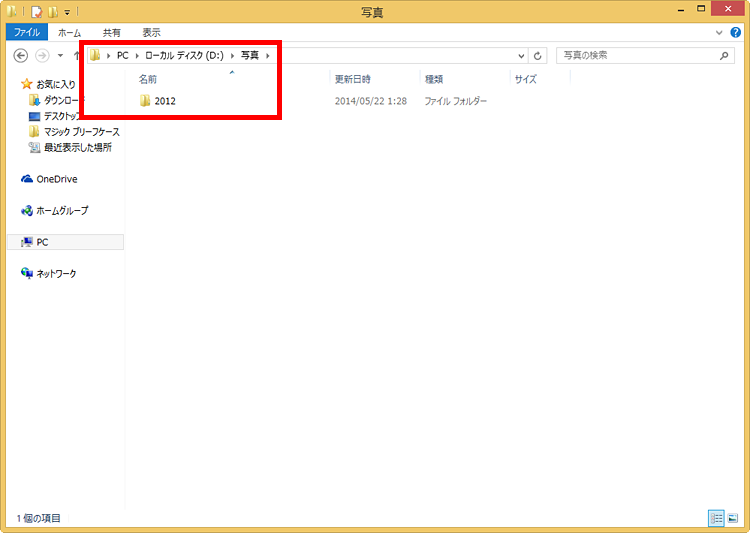Image resolution: width=750 pixels, height=533 pixels.
Task: Switch to details view in status bar
Action: (x=716, y=518)
